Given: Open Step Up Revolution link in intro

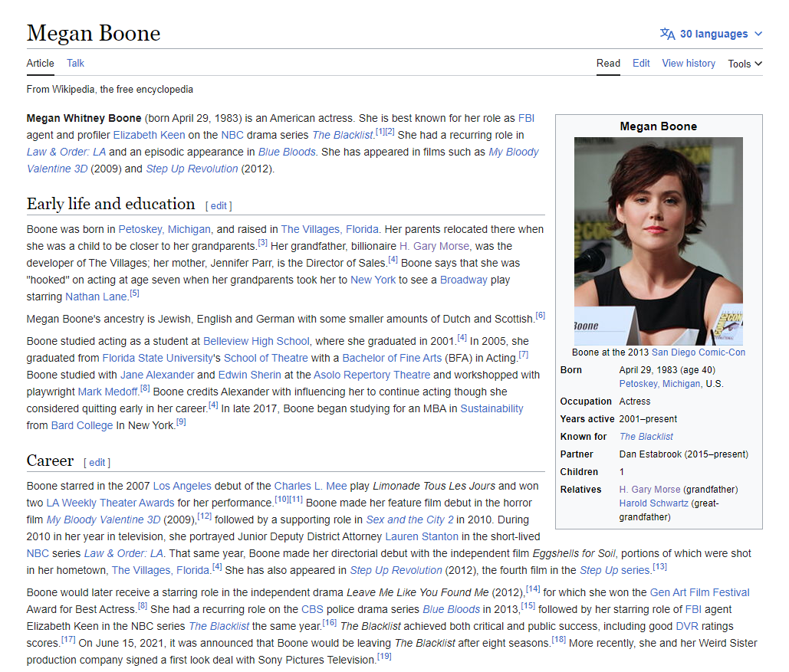Looking at the screenshot, I should point(192,169).
